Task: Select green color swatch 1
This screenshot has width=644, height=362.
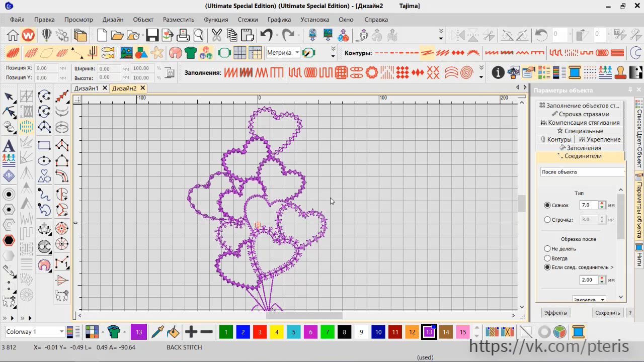Action: coord(226,332)
